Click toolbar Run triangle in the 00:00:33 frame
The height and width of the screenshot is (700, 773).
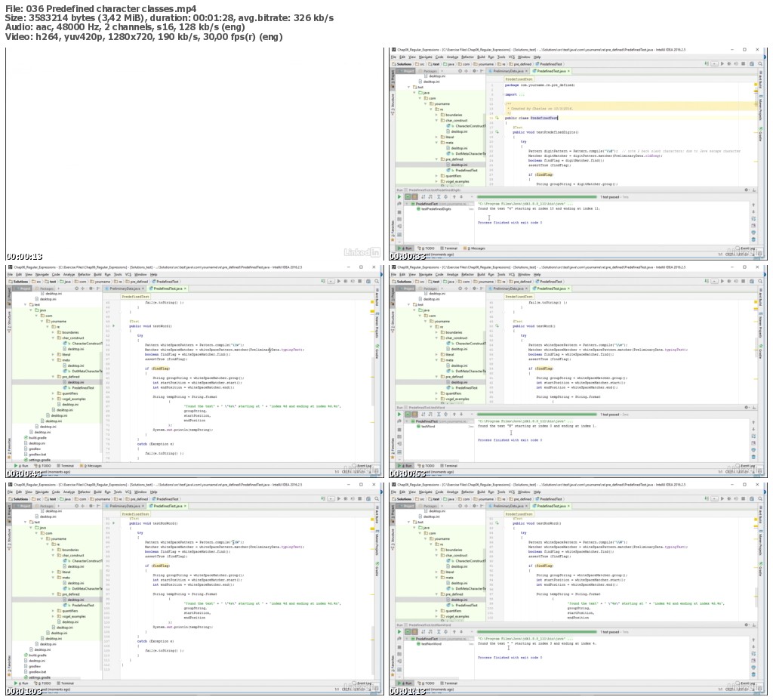(x=722, y=63)
